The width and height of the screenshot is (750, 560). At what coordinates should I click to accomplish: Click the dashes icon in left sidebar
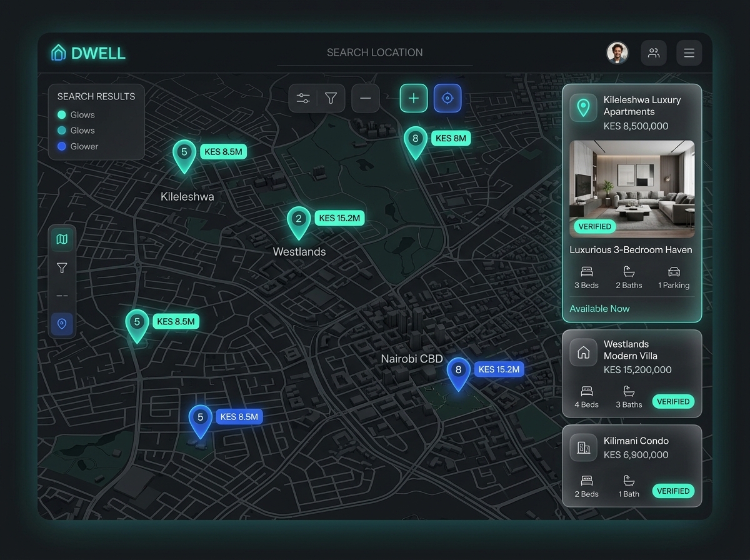[62, 296]
